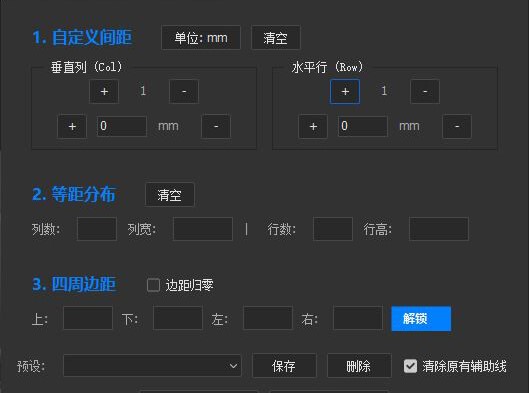Click the 1. 自定义间距 heading
The height and width of the screenshot is (393, 529).
point(82,37)
